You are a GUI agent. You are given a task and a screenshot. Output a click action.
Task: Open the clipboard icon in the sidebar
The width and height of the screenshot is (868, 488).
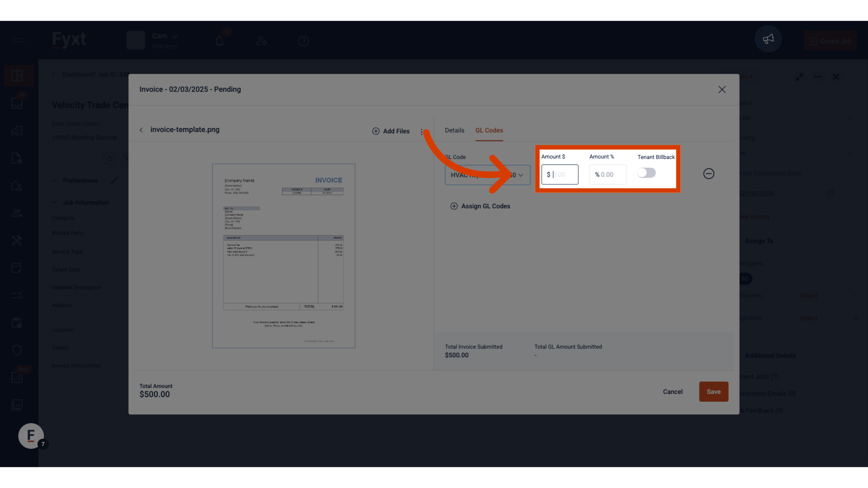[17, 323]
